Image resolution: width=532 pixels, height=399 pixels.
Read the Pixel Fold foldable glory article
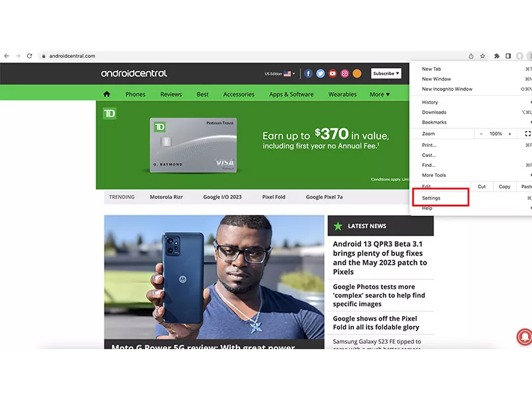point(376,323)
